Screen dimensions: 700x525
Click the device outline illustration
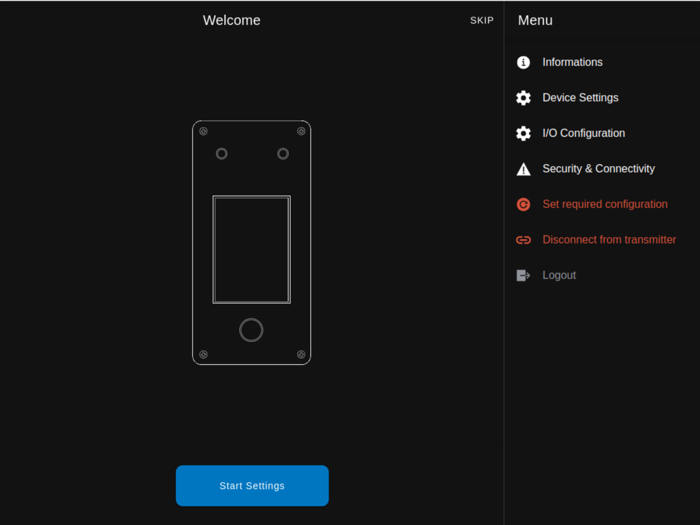[252, 242]
